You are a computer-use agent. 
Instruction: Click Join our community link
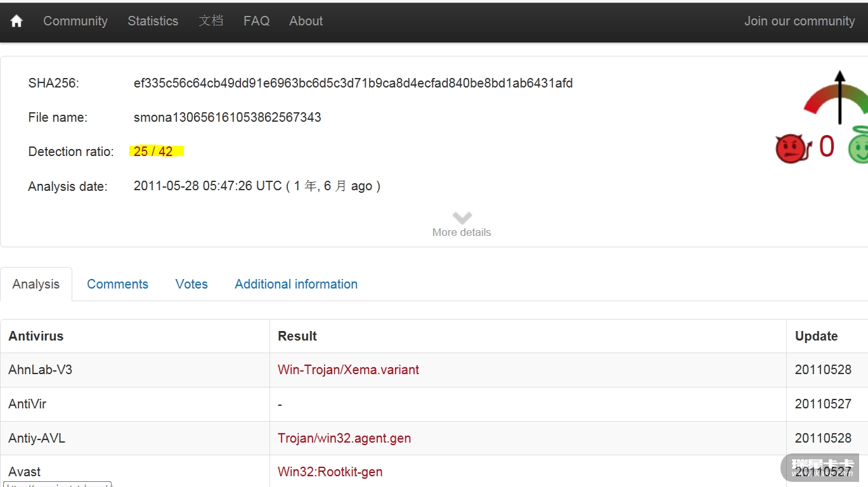800,21
